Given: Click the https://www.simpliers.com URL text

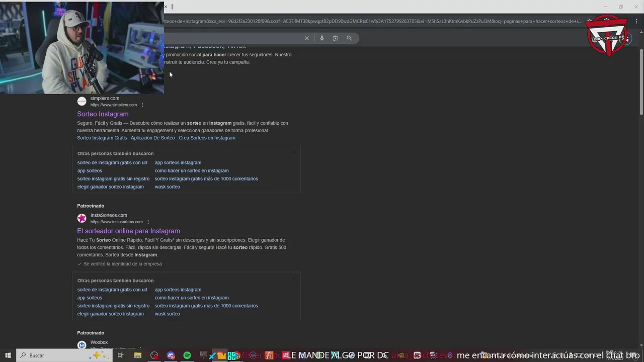Looking at the screenshot, I should click(114, 105).
